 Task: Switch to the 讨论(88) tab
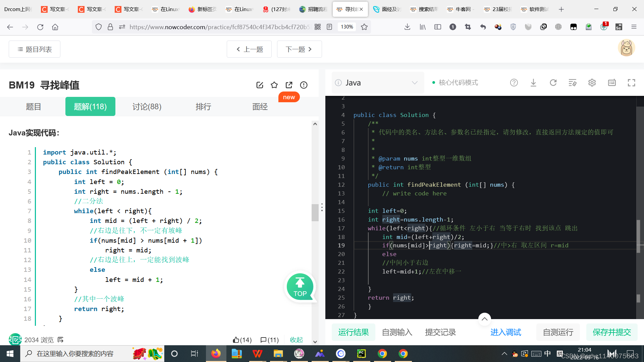147,107
